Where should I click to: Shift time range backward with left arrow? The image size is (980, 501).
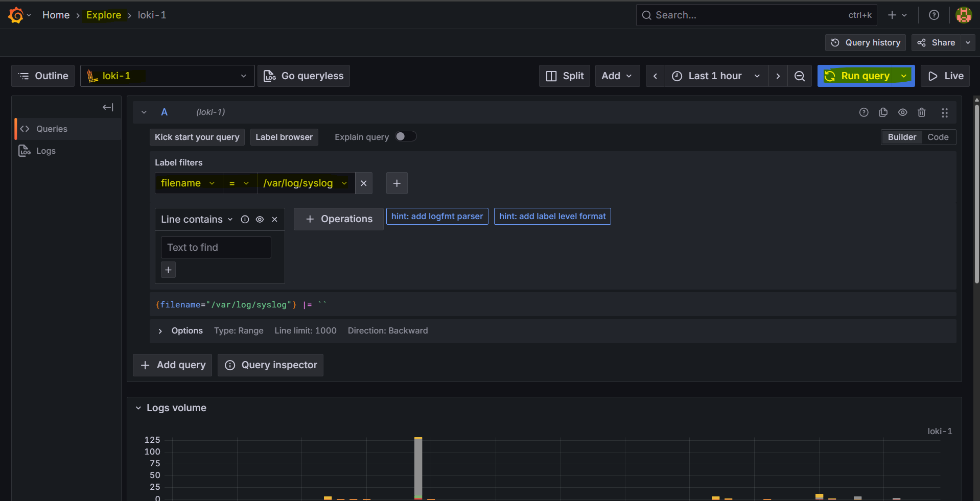(655, 76)
